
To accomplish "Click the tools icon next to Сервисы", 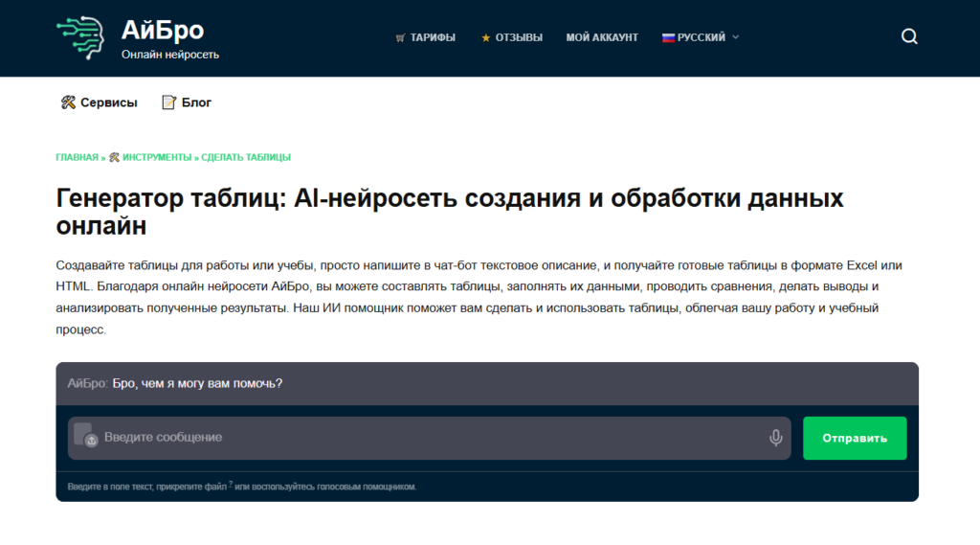I will coord(68,102).
